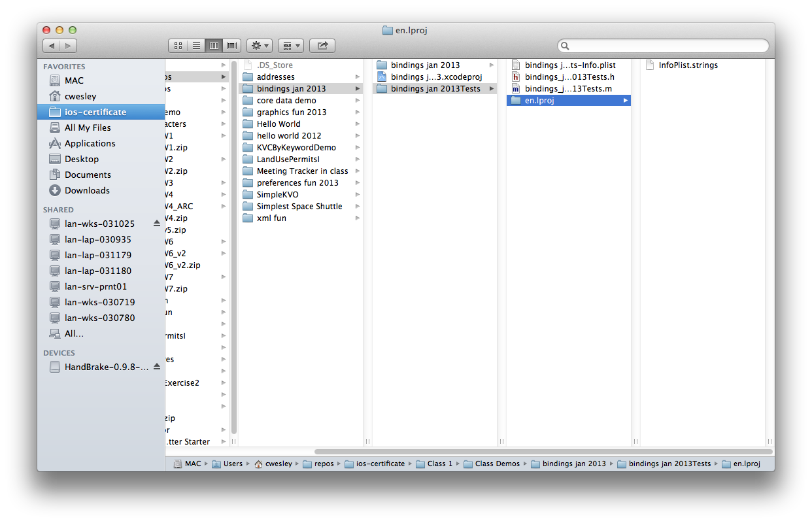Select the bindings j...3.xcodeproj file

(435, 77)
